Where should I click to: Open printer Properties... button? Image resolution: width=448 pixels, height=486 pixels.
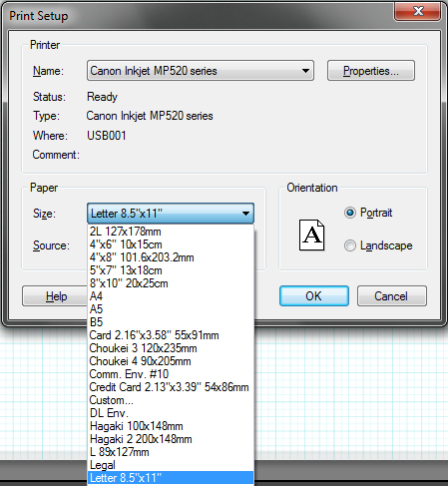tap(371, 71)
